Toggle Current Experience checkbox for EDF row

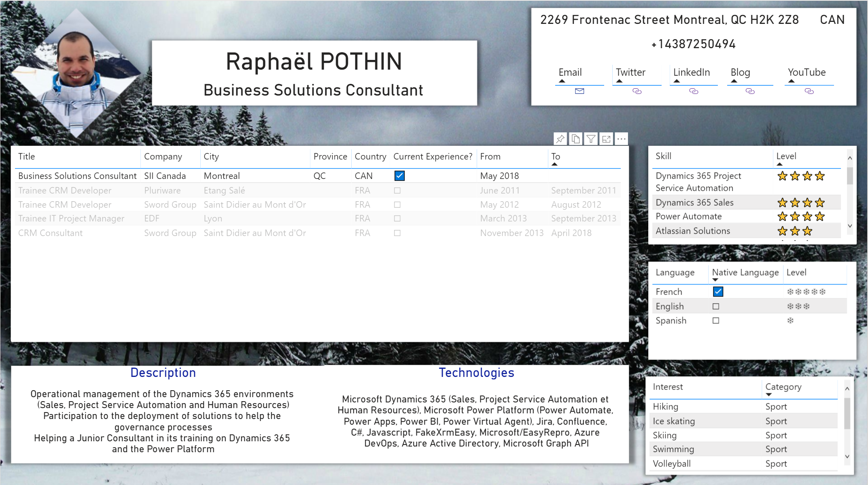[397, 219]
